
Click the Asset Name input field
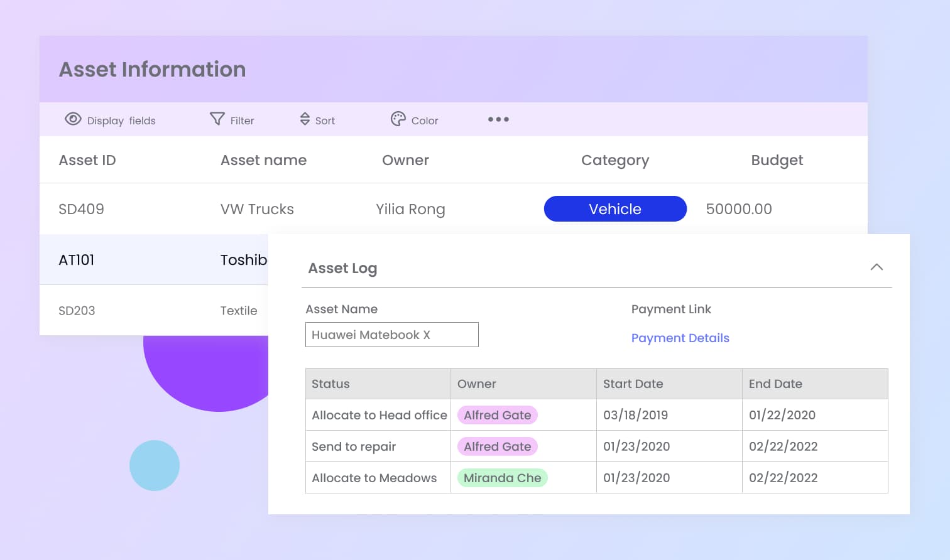pos(391,335)
